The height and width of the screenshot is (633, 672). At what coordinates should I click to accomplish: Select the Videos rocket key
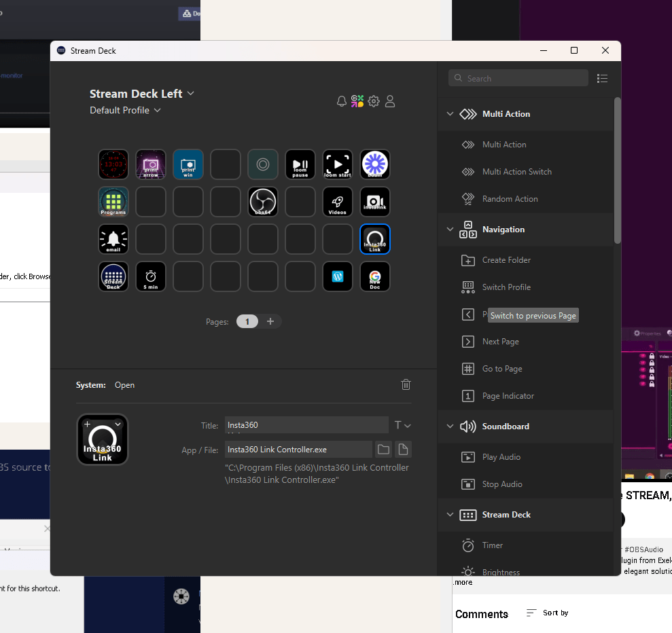[338, 202]
